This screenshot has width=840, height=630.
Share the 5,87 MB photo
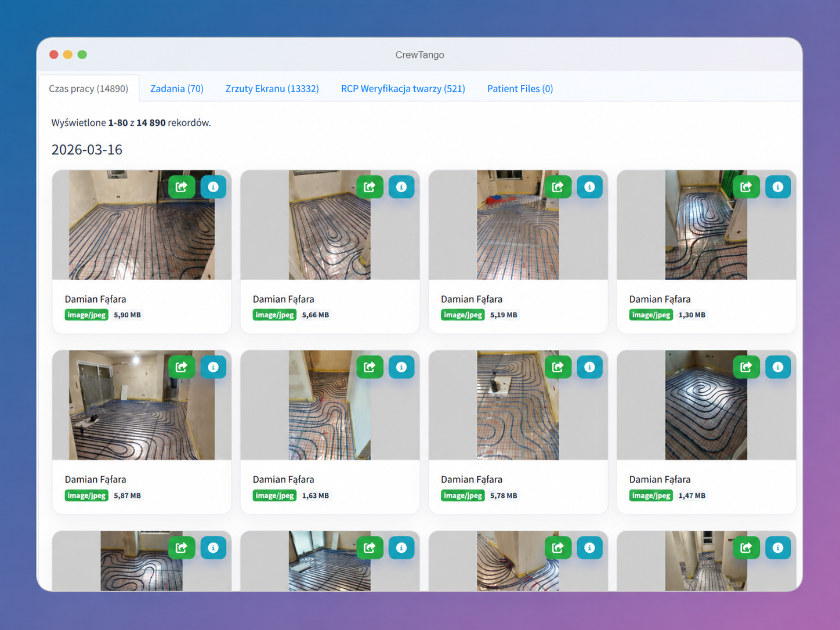pos(182,367)
